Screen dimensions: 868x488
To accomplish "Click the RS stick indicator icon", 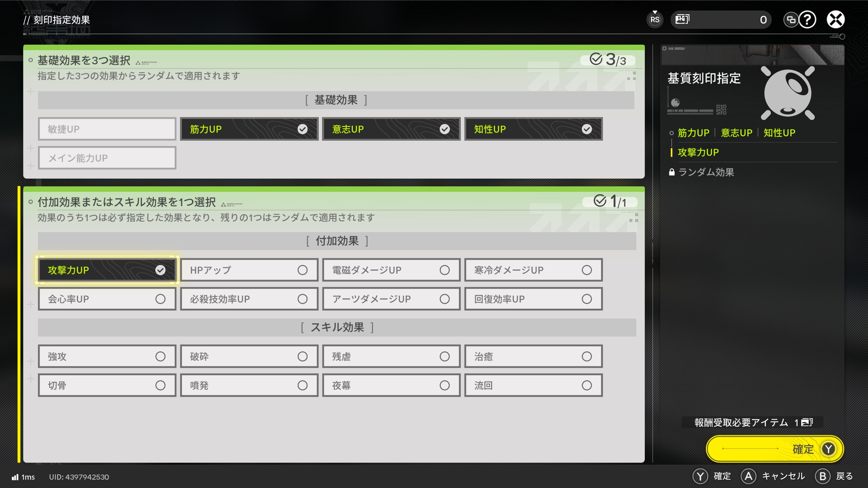I will 655,20.
